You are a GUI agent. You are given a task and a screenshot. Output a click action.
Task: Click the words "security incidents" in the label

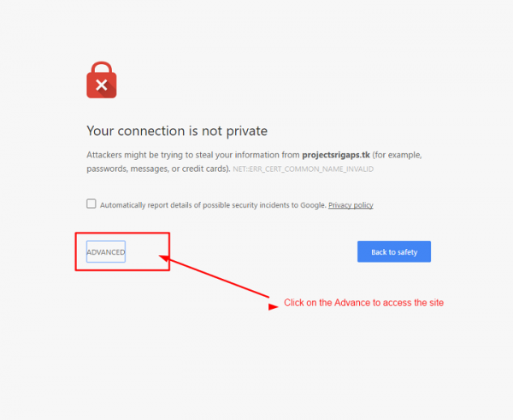[x=255, y=205]
